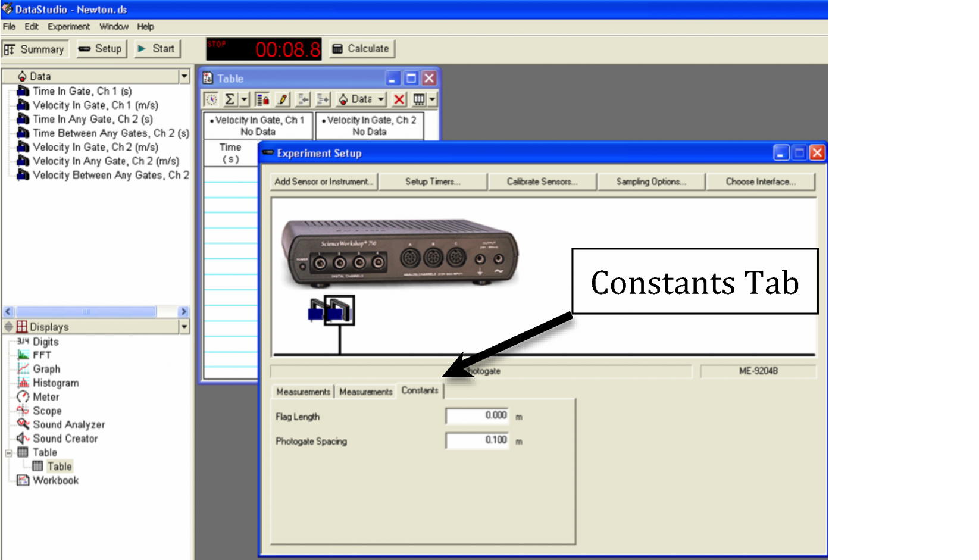The height and width of the screenshot is (560, 979).
Task: Select the Meter display icon
Action: click(x=23, y=397)
